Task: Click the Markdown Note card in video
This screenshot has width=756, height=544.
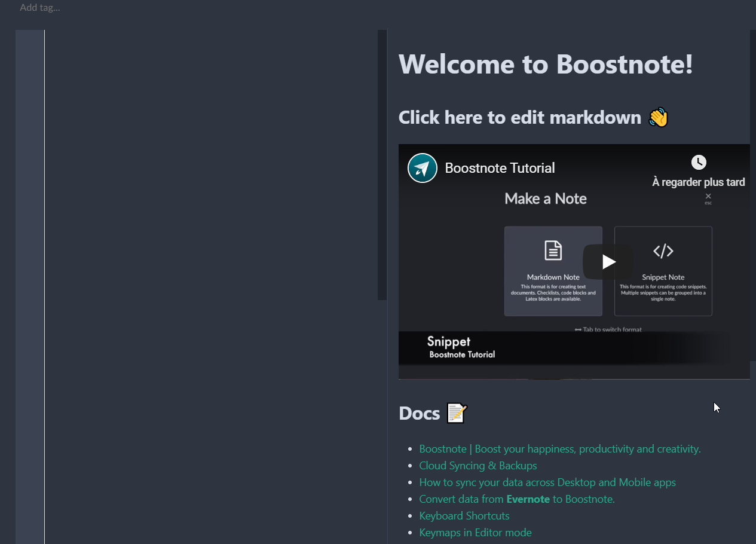Action: coord(553,271)
